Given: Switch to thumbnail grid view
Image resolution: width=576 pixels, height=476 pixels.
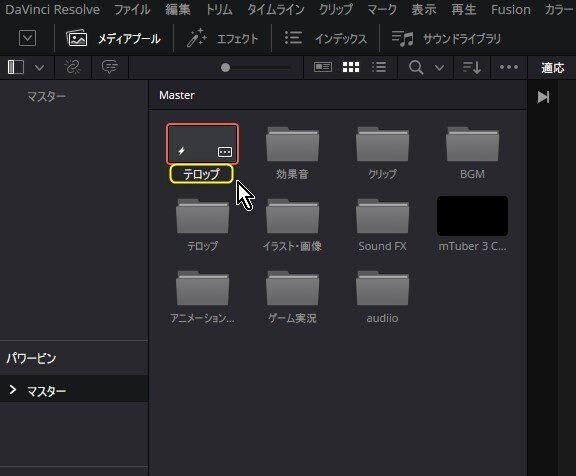Looking at the screenshot, I should [x=351, y=67].
